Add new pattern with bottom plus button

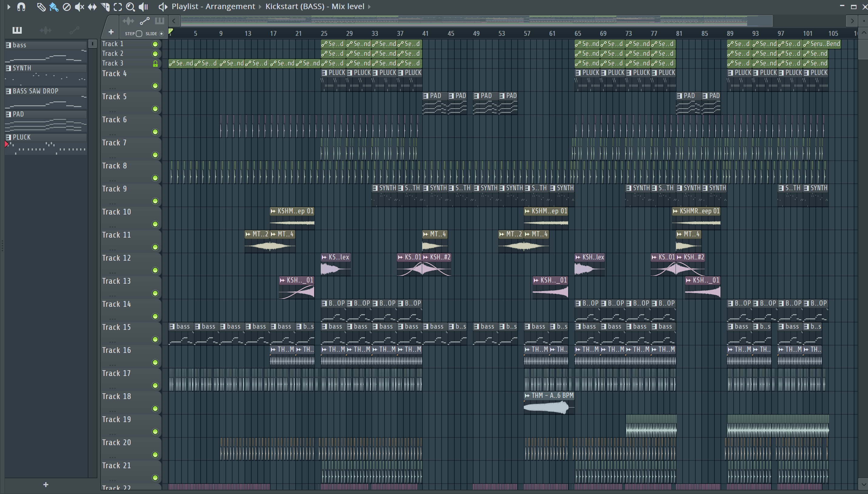46,485
